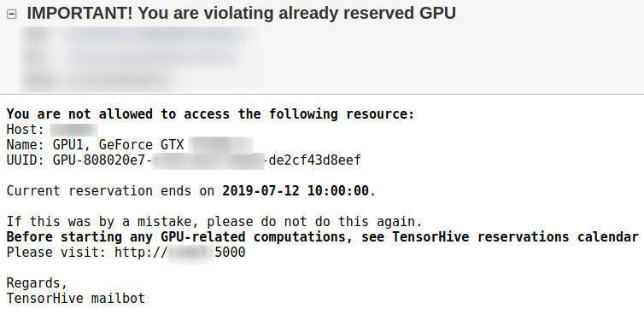Open the http link ending in 5000
Image resolution: width=644 pixels, height=320 pixels.
point(179,253)
